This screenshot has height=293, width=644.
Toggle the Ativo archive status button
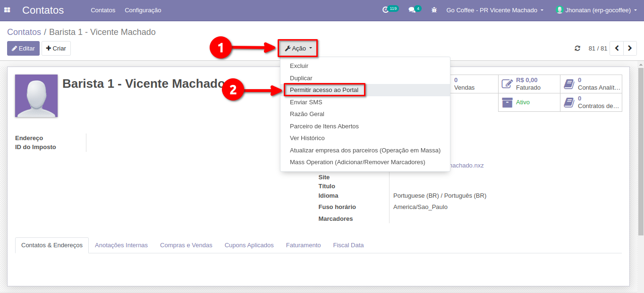coord(529,102)
